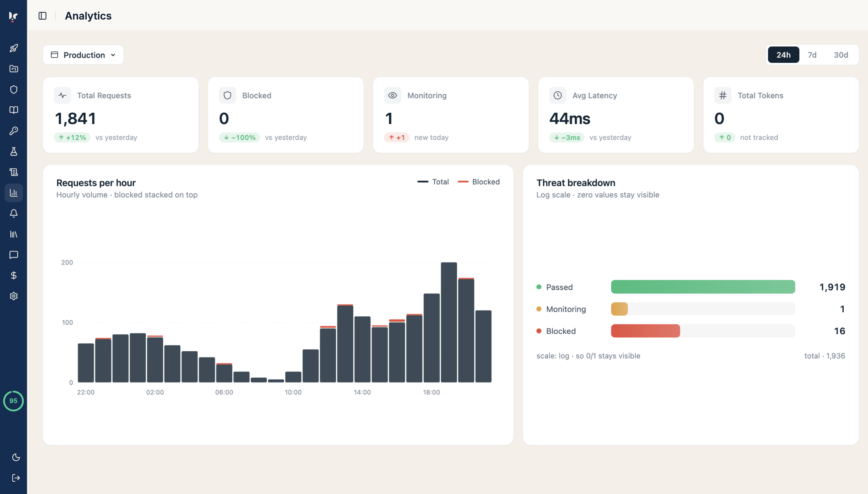Switch to the 30d time range
The height and width of the screenshot is (494, 868).
(x=841, y=55)
